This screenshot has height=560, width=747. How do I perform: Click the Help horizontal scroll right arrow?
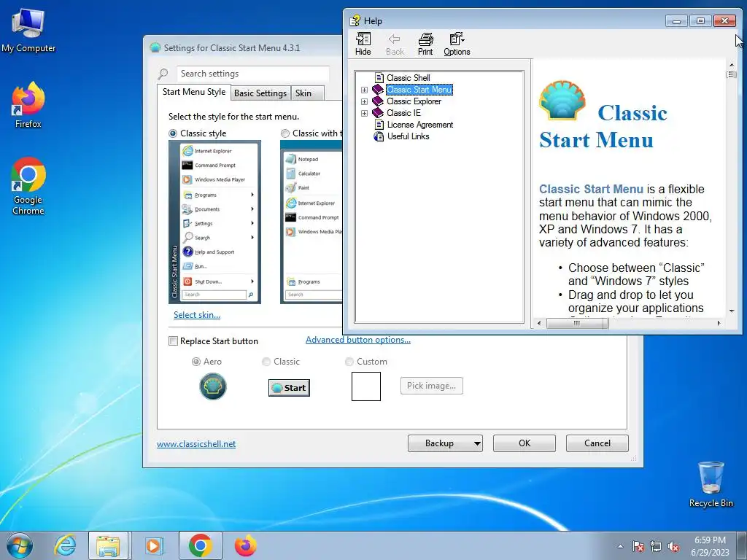pos(719,323)
